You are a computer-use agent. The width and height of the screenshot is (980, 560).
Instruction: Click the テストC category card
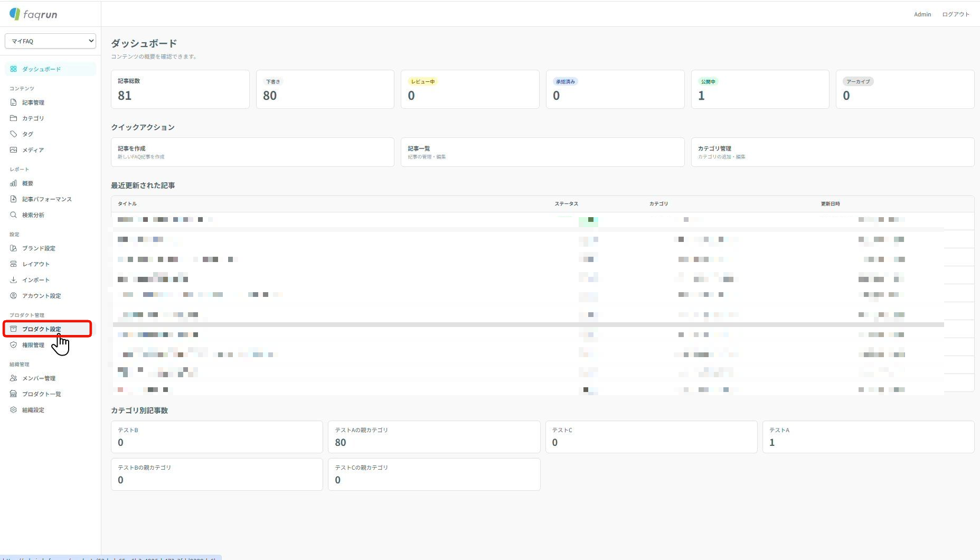coord(652,437)
